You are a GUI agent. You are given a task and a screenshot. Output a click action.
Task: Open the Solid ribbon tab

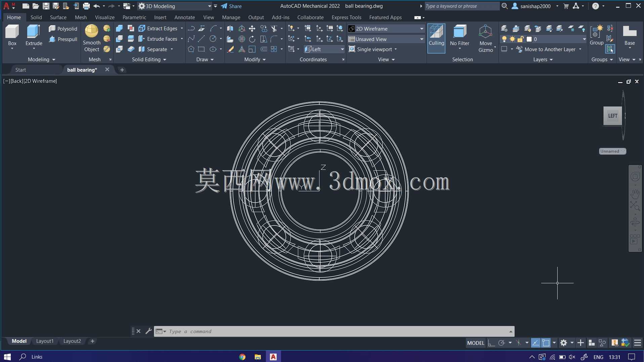36,17
